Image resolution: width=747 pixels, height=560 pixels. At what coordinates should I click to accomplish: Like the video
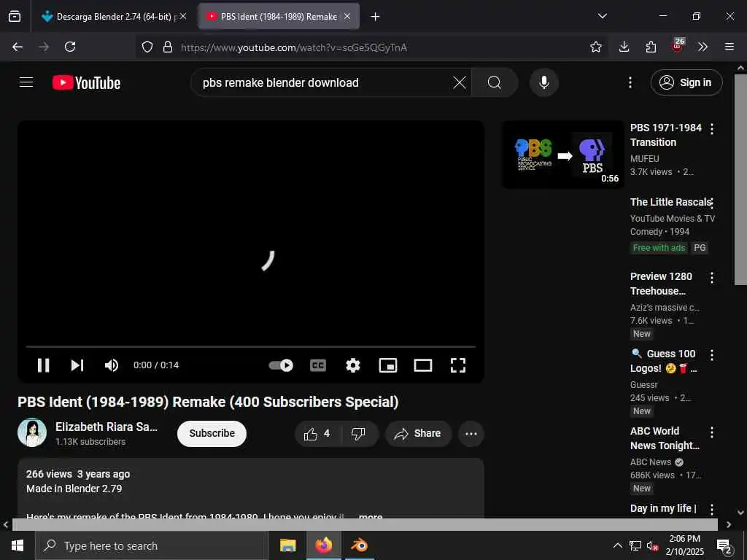click(x=318, y=434)
